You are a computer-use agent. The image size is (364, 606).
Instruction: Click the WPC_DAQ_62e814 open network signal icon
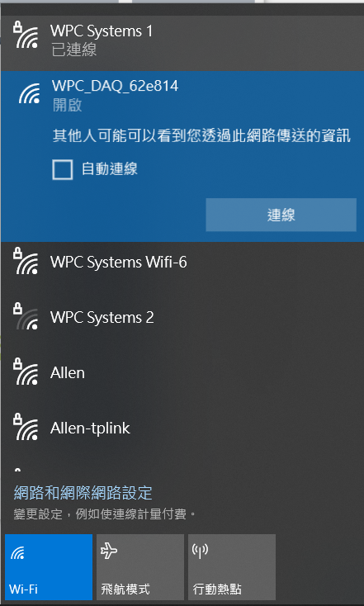[30, 93]
